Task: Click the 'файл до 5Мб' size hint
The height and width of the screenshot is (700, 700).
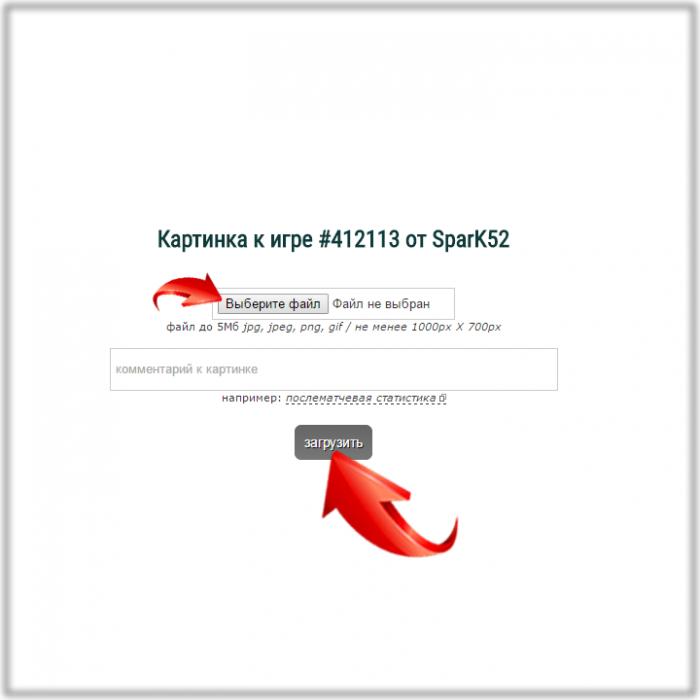Action: pyautogui.click(x=203, y=327)
